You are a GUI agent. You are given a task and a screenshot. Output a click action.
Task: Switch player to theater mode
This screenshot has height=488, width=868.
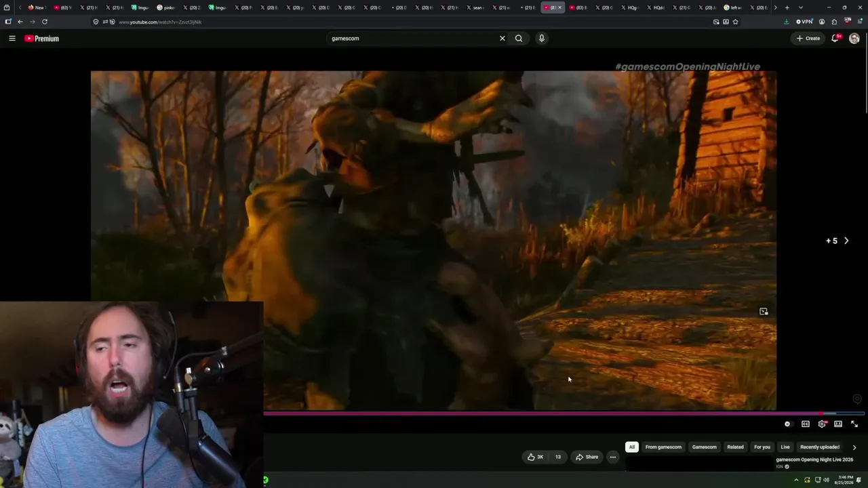(x=838, y=424)
